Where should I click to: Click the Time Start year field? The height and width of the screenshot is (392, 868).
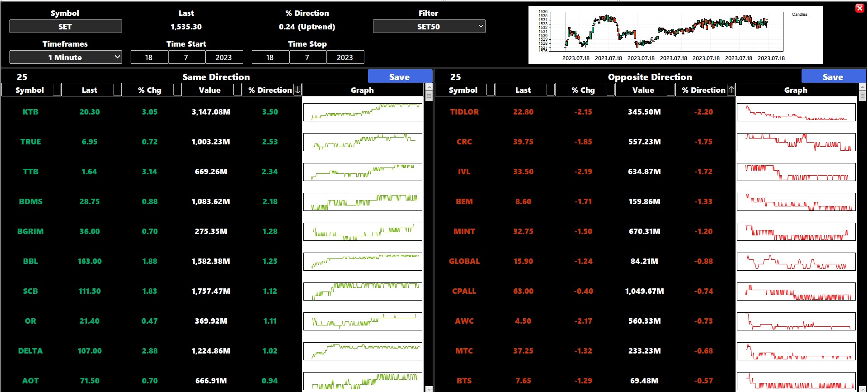(x=224, y=57)
